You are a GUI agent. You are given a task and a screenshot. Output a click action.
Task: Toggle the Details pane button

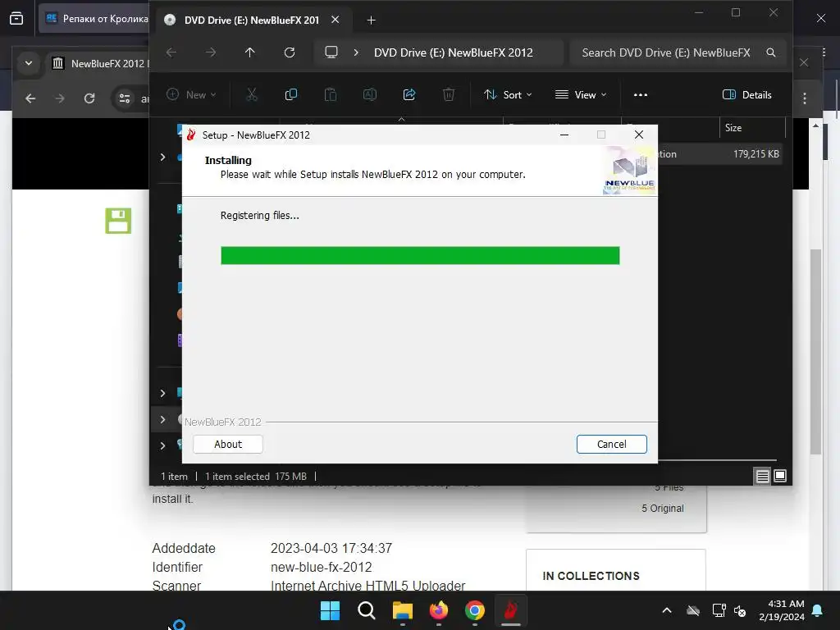746,95
